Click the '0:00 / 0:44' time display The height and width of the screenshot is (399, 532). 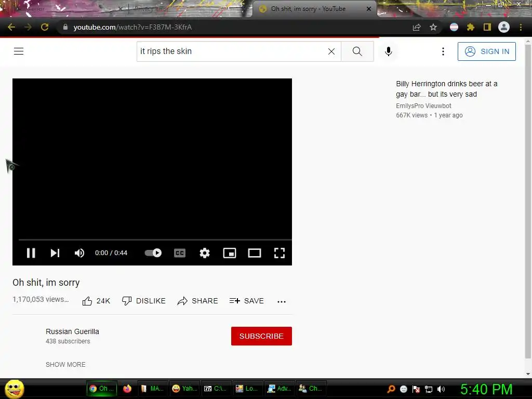point(111,253)
